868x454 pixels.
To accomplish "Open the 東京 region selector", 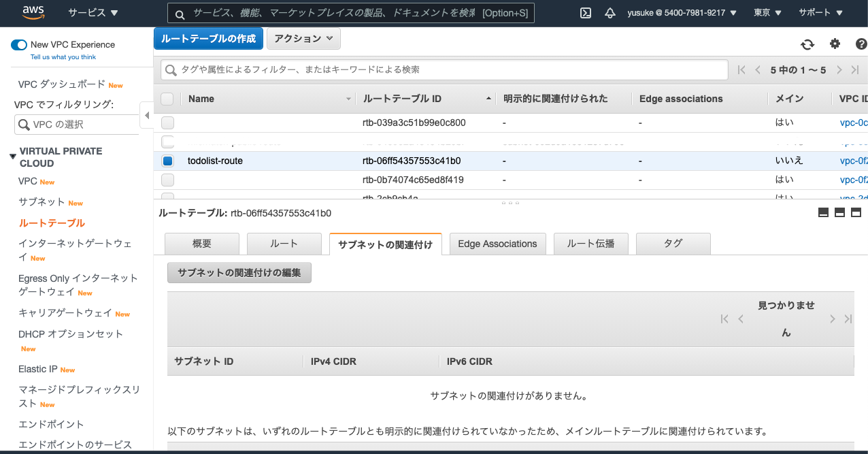I will [766, 12].
